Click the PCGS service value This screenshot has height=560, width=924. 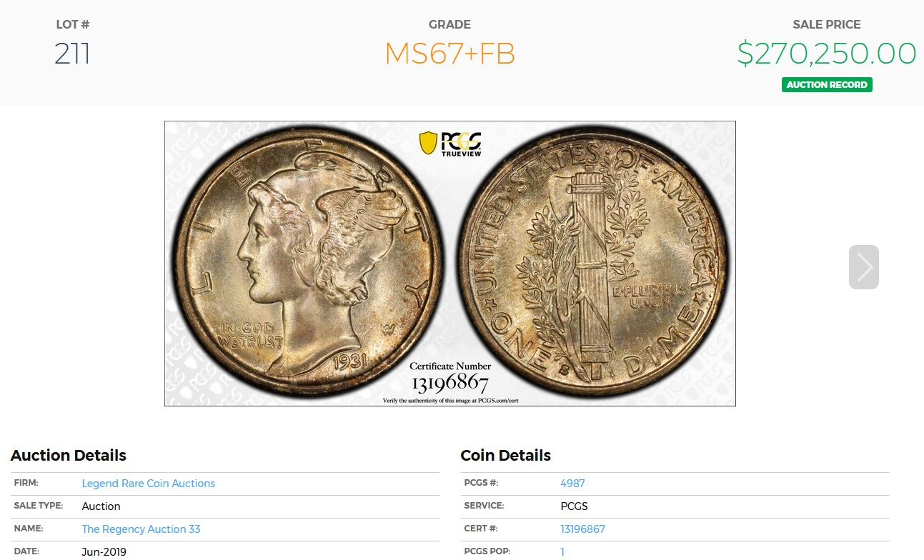click(574, 506)
